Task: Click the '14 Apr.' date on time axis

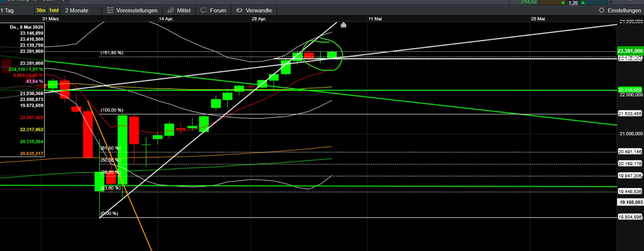Action: (x=166, y=19)
